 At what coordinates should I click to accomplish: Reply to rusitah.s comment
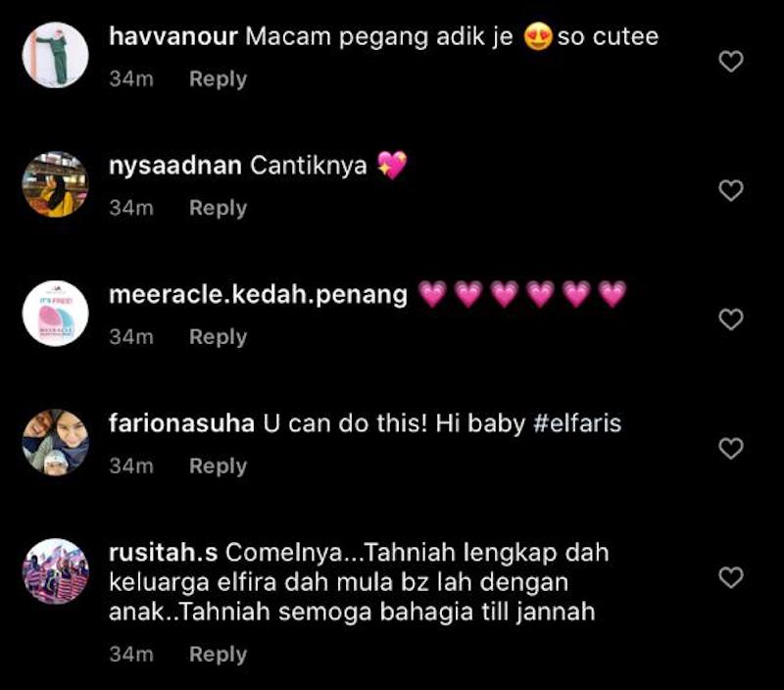click(x=218, y=654)
